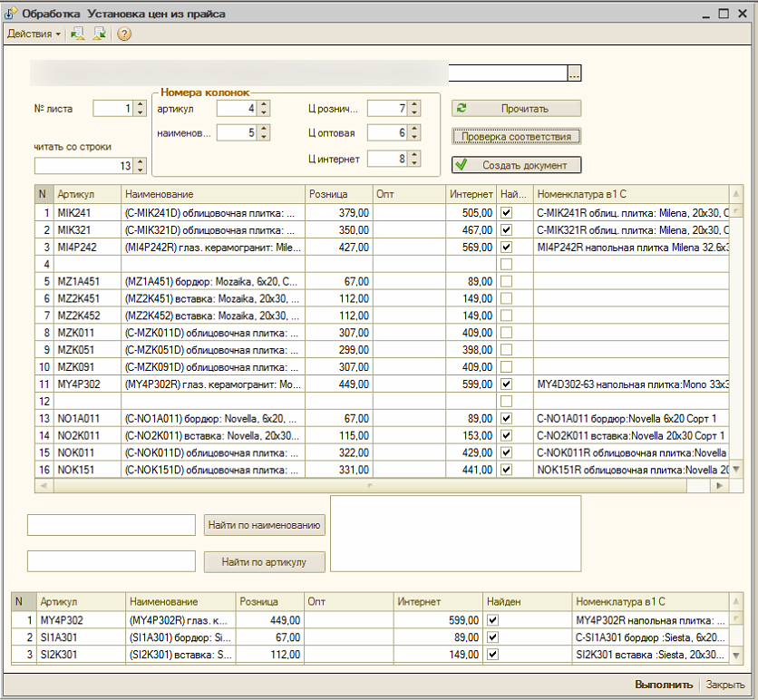Image resolution: width=758 pixels, height=700 pixels.
Task: Increase the Ц интернет column number
Action: (x=414, y=155)
